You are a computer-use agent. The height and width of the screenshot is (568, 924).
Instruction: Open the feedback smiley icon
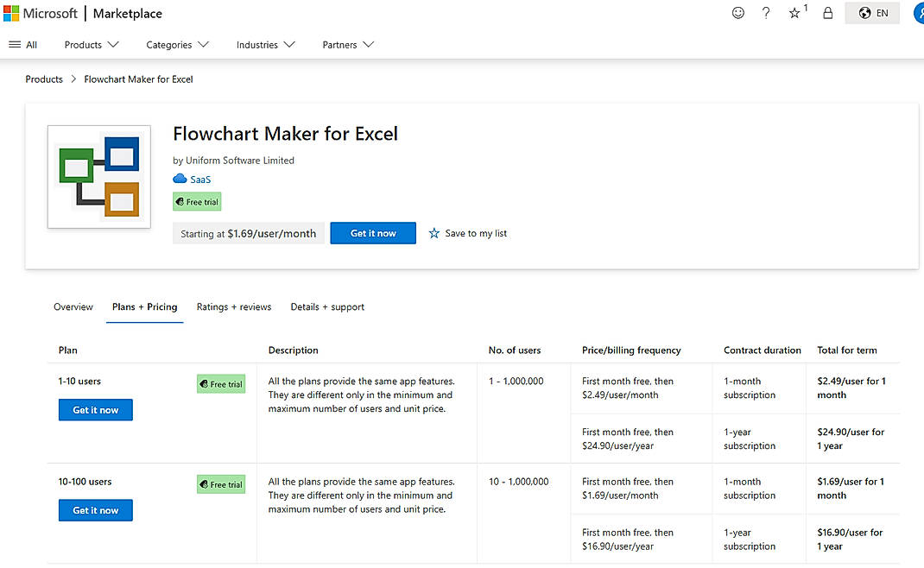[x=737, y=13]
